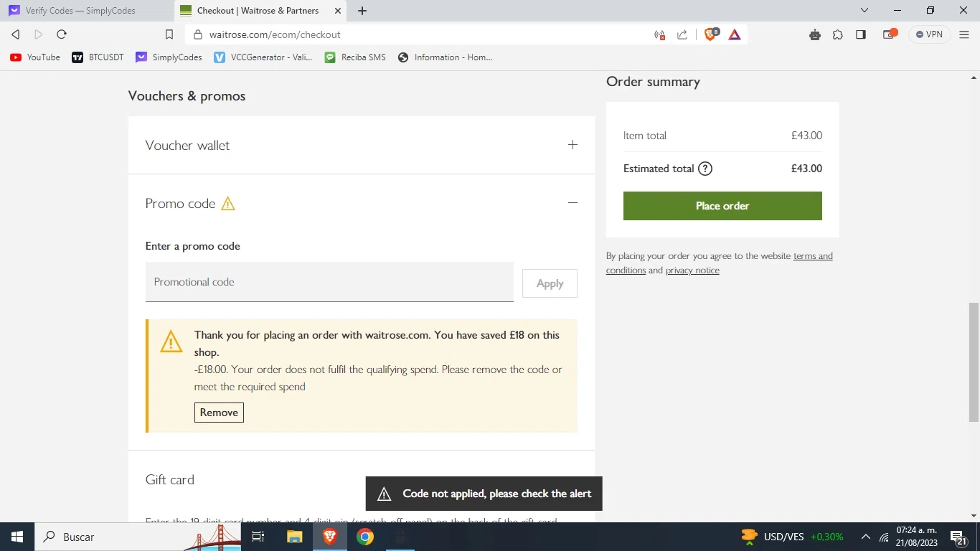This screenshot has height=551, width=980.
Task: Click the help icon beside Estimated total
Action: click(x=705, y=169)
